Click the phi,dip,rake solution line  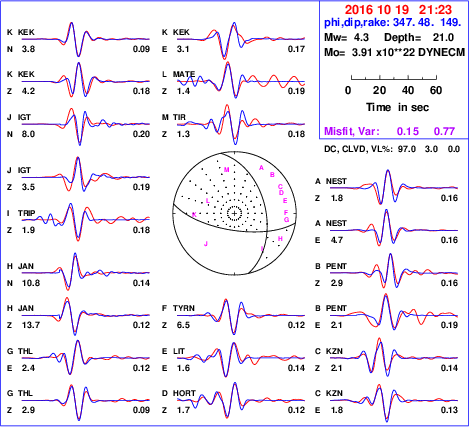coord(393,22)
